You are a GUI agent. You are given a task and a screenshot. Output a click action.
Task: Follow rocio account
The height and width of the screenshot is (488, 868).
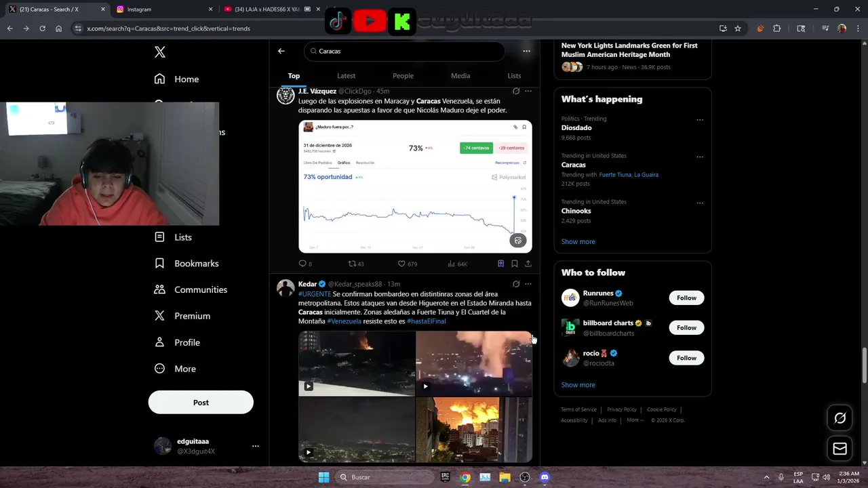pyautogui.click(x=686, y=358)
